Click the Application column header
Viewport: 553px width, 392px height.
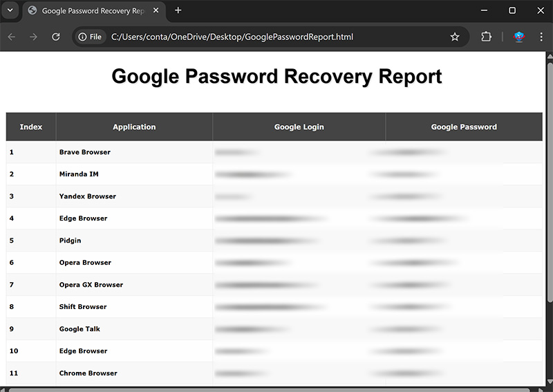(134, 127)
